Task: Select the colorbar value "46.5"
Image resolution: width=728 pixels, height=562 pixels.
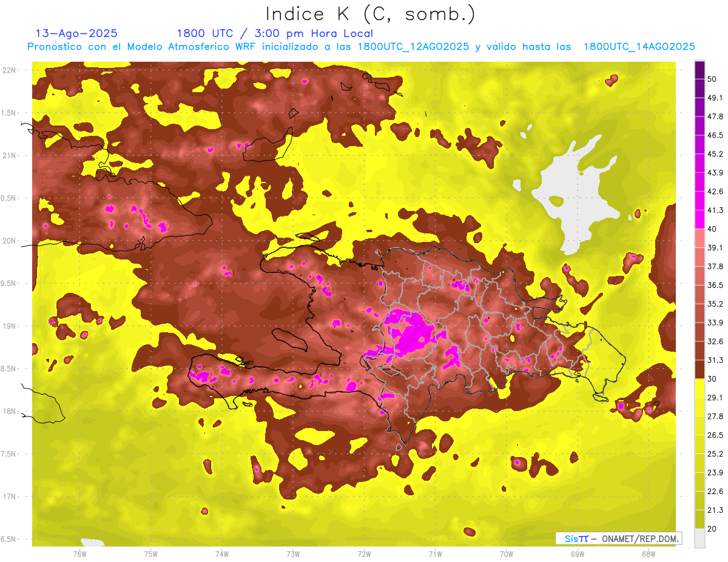Action: [715, 136]
